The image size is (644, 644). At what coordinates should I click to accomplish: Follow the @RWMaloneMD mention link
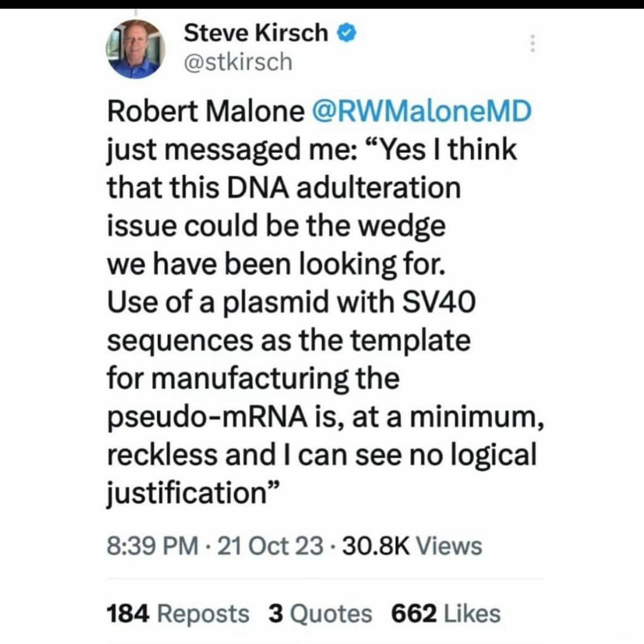pyautogui.click(x=422, y=111)
